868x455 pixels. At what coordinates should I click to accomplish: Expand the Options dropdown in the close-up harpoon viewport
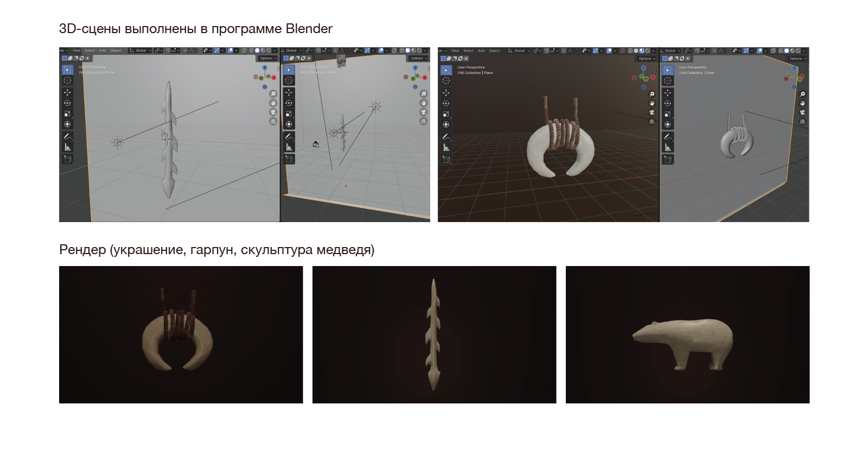pyautogui.click(x=267, y=58)
